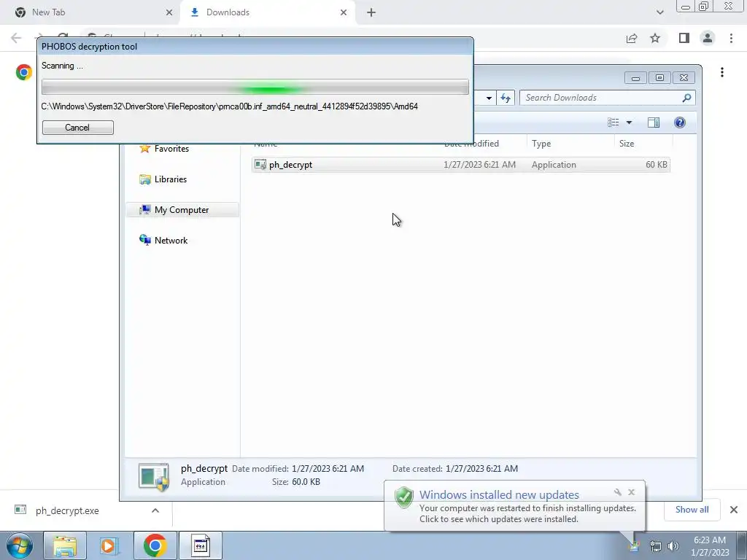
Task: Open a new Chrome tab with plus
Action: (371, 12)
